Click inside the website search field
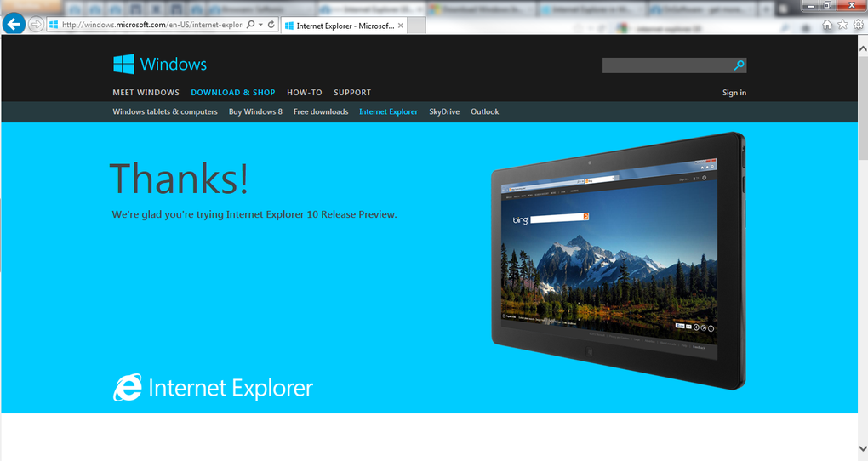 coord(667,65)
